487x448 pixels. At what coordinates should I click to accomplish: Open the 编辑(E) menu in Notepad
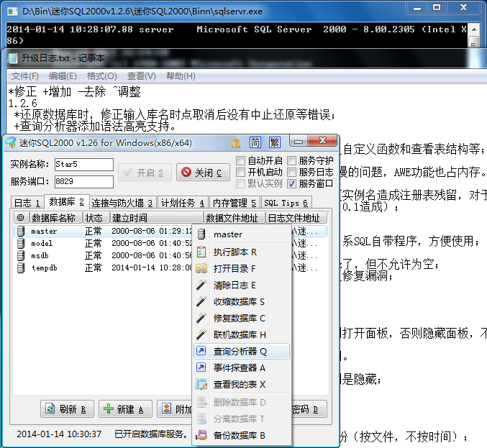coord(63,76)
